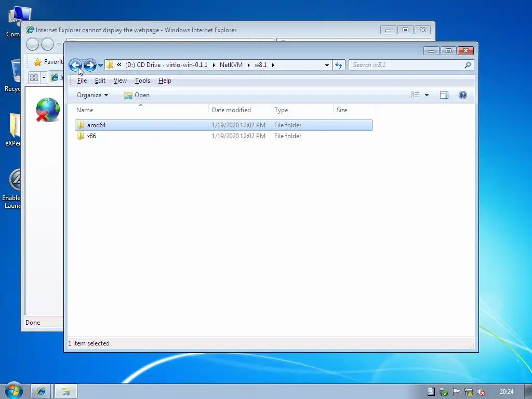The width and height of the screenshot is (532, 399).
Task: Click the w8.1 breadcrumb segment
Action: 261,65
